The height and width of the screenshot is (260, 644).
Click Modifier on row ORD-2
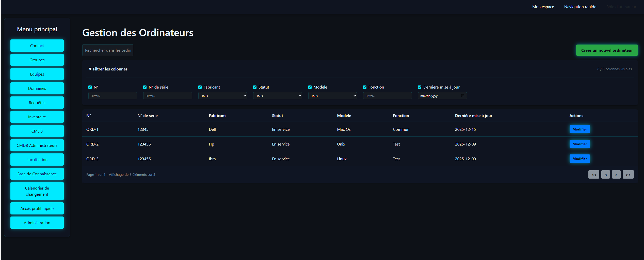580,144
